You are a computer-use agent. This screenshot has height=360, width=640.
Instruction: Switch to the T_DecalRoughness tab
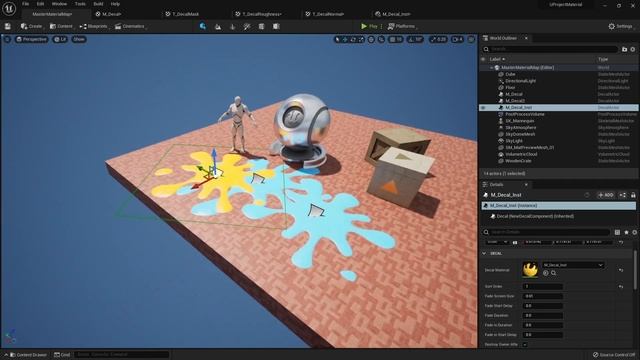(260, 14)
